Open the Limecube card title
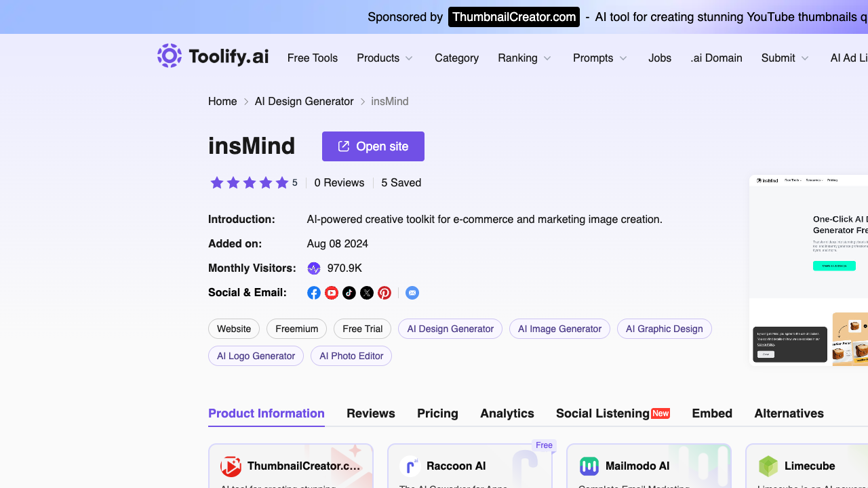This screenshot has height=488, width=868. click(810, 466)
